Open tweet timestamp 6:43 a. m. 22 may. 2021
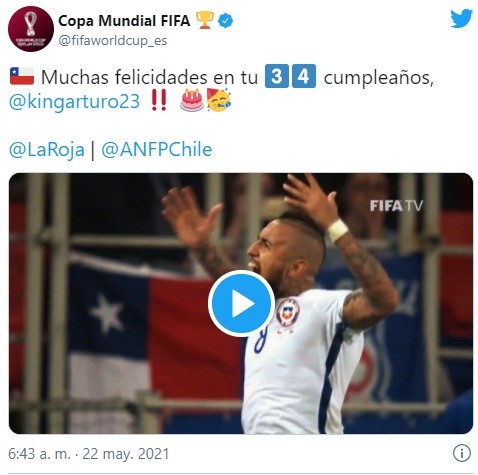 tap(89, 454)
